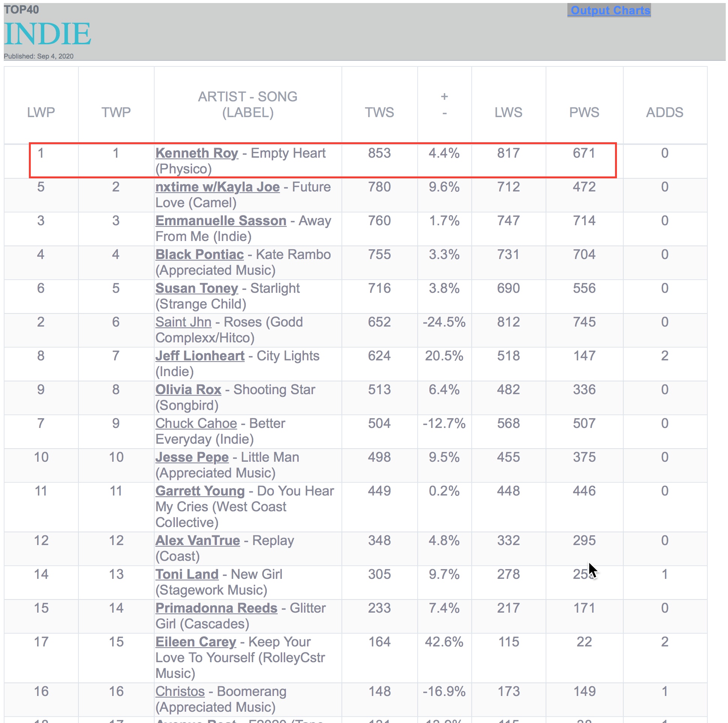The width and height of the screenshot is (728, 723).
Task: Click the Black Pontiac link
Action: pyautogui.click(x=199, y=255)
